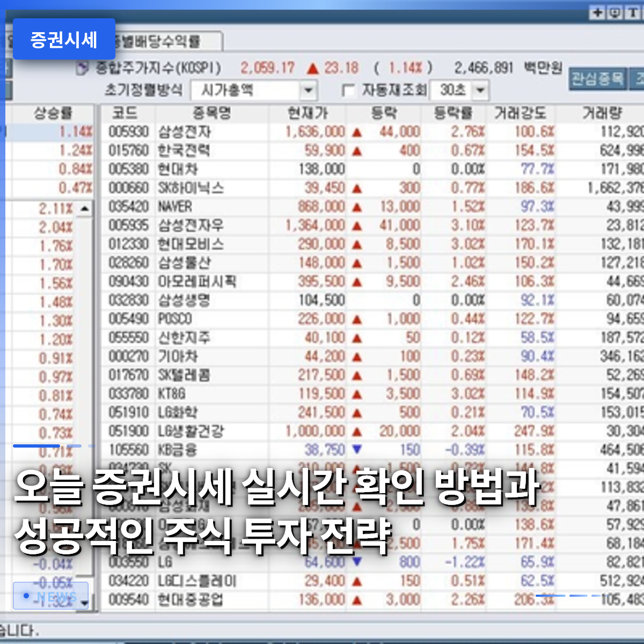Click the left panel scroll down arrow

pyautogui.click(x=85, y=603)
